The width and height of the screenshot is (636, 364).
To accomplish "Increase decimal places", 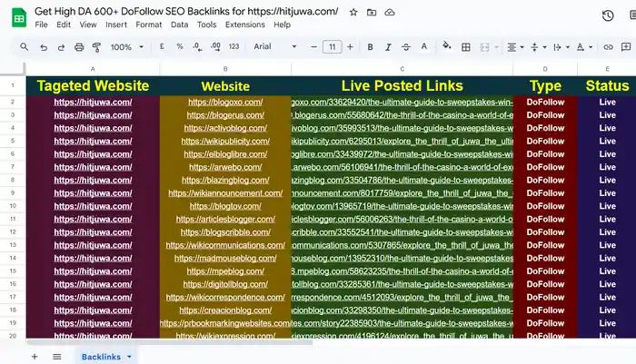I will tap(216, 47).
